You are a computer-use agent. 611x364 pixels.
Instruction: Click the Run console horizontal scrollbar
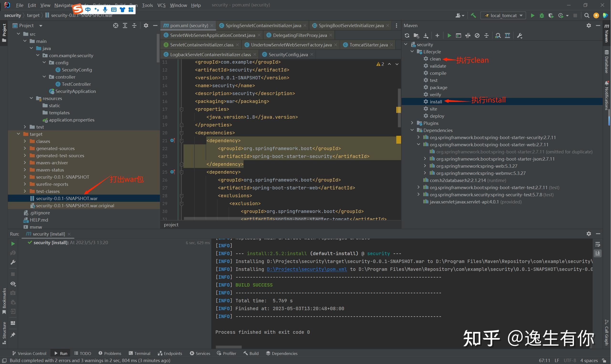[228, 347]
